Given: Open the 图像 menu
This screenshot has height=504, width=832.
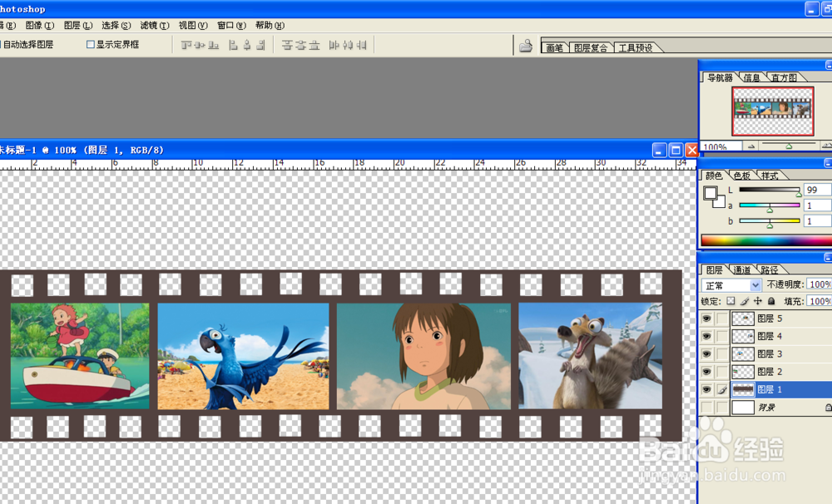Looking at the screenshot, I should point(40,26).
